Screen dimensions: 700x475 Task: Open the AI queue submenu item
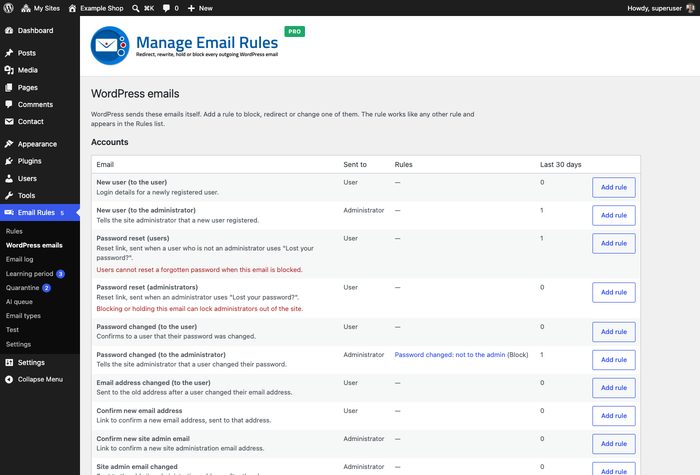(x=19, y=302)
